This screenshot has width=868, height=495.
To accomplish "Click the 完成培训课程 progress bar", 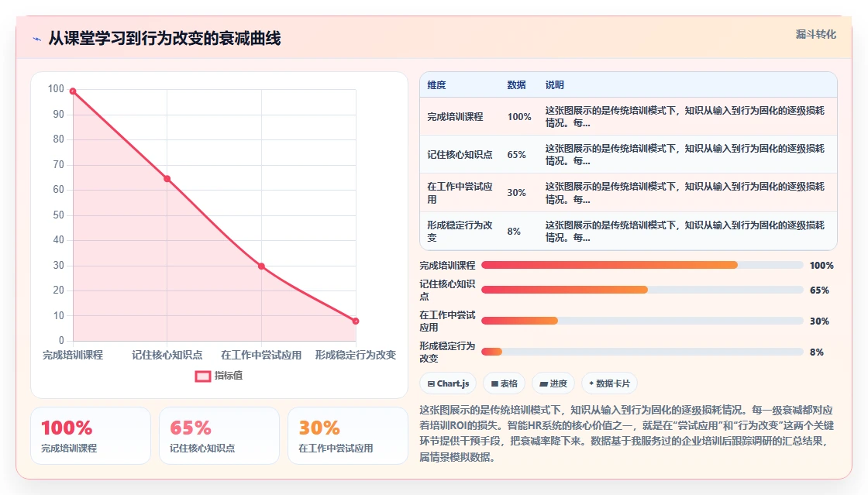I will pos(642,265).
